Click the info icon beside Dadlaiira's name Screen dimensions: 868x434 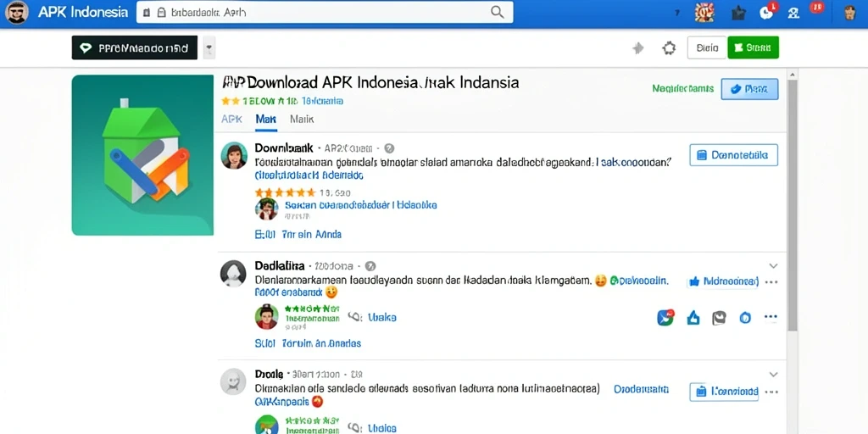point(370,265)
